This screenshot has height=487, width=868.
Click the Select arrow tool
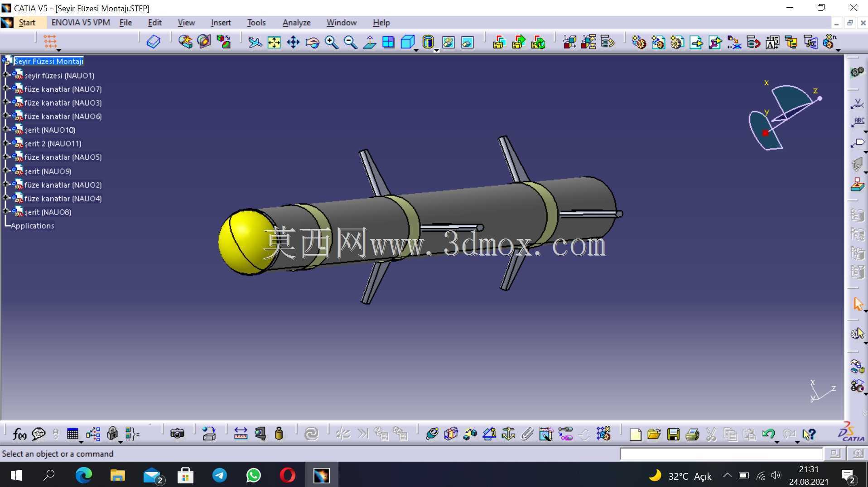(x=858, y=304)
